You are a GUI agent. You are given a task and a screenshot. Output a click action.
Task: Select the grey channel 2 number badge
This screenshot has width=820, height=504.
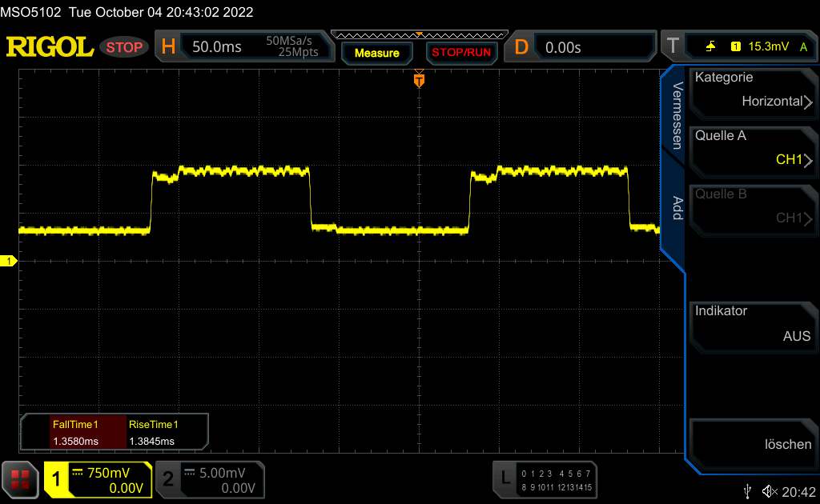pos(168,479)
